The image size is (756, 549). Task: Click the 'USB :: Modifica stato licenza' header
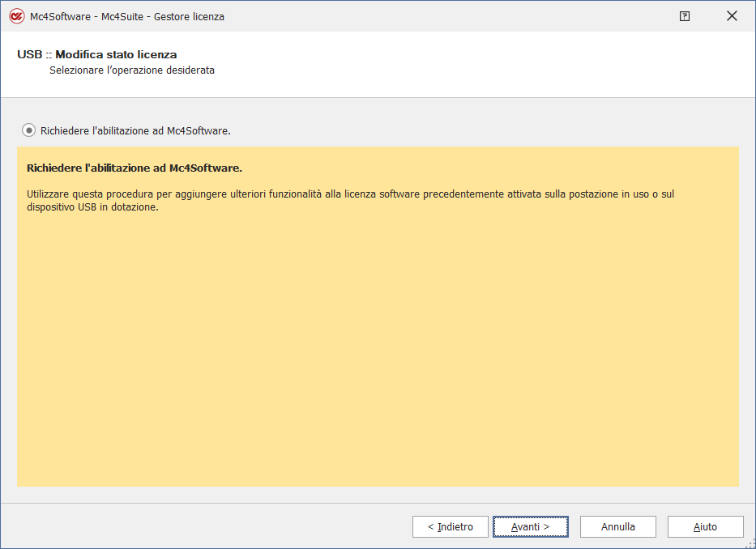tap(97, 54)
